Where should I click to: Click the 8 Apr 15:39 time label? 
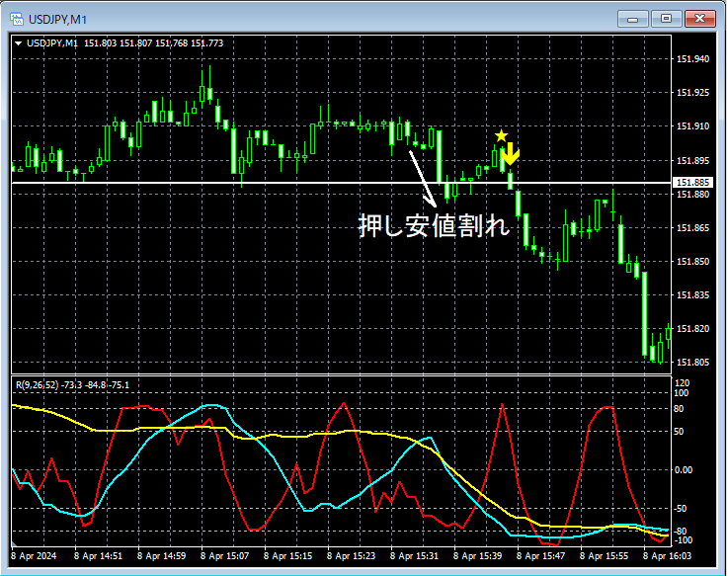(477, 556)
